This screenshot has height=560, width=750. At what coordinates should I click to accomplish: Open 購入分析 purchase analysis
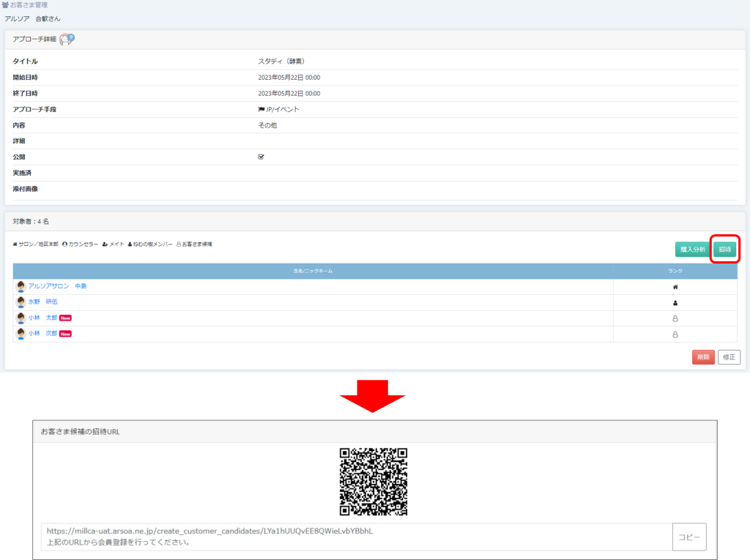tap(692, 250)
